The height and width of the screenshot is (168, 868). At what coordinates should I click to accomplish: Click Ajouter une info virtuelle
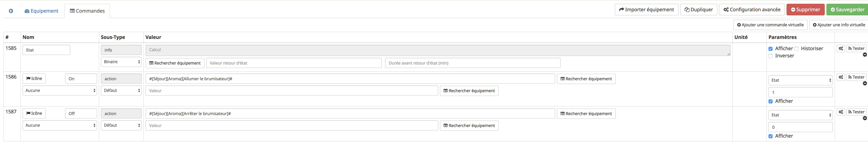(839, 25)
